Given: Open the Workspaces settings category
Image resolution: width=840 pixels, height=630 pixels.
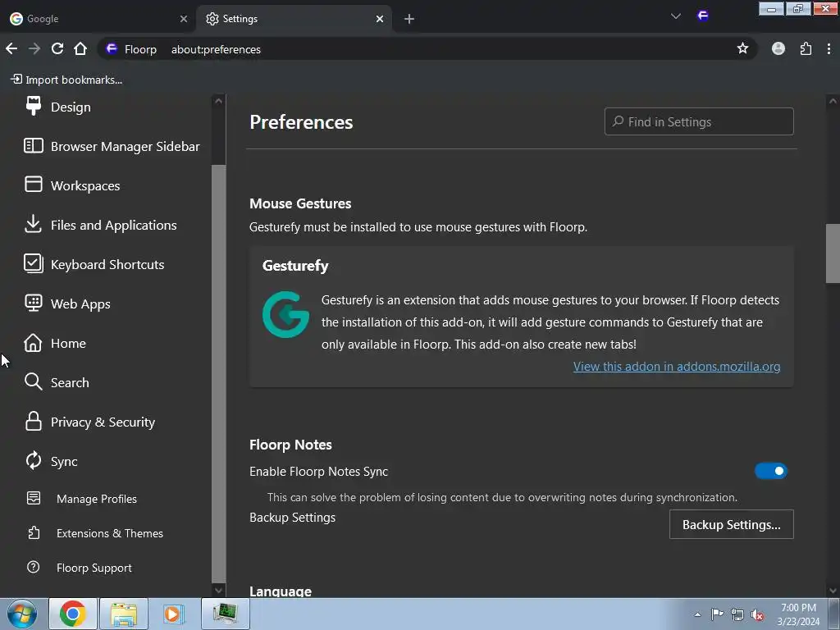Looking at the screenshot, I should pyautogui.click(x=72, y=185).
